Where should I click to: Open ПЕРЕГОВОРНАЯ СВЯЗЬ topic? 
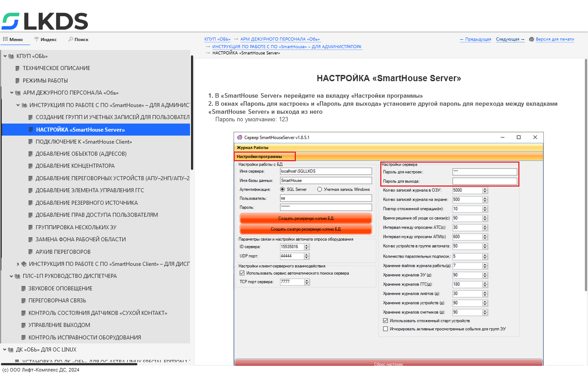[x=57, y=301]
